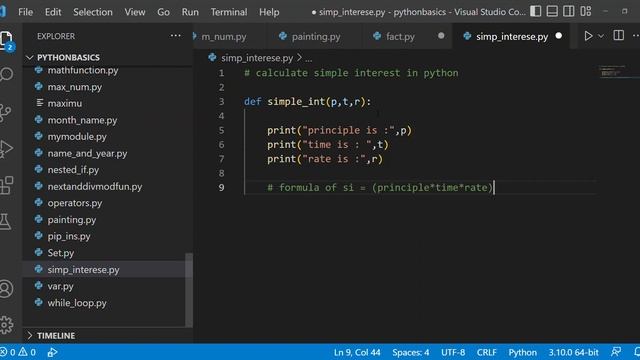Open the Search view in activity bar

(6, 75)
